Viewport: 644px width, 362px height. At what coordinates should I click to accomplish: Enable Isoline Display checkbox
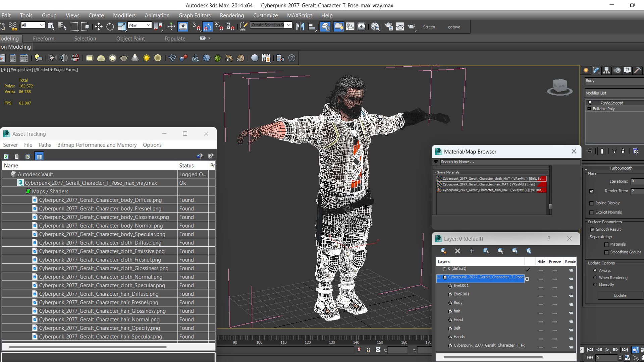591,203
